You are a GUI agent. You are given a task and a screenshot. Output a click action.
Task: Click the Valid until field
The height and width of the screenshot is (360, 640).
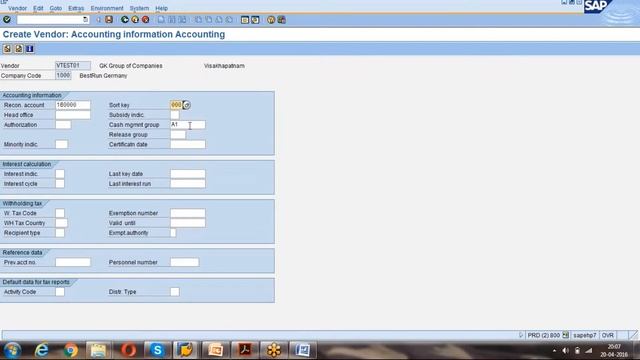[188, 223]
